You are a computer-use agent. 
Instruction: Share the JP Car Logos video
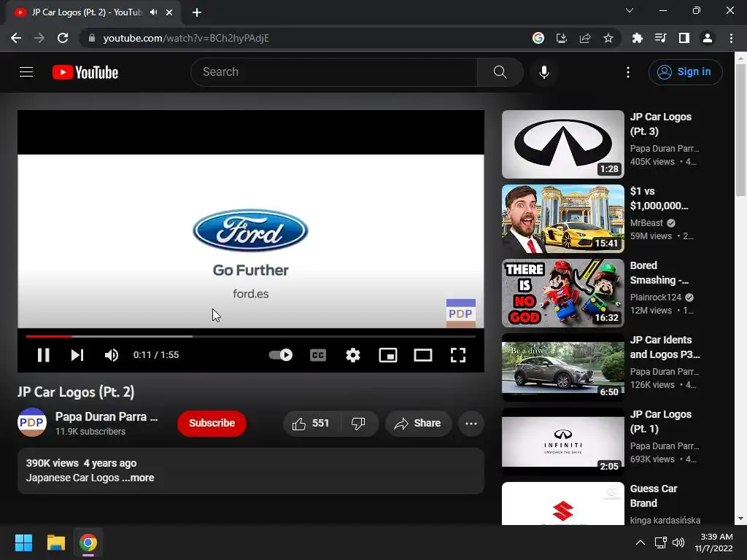[418, 424]
